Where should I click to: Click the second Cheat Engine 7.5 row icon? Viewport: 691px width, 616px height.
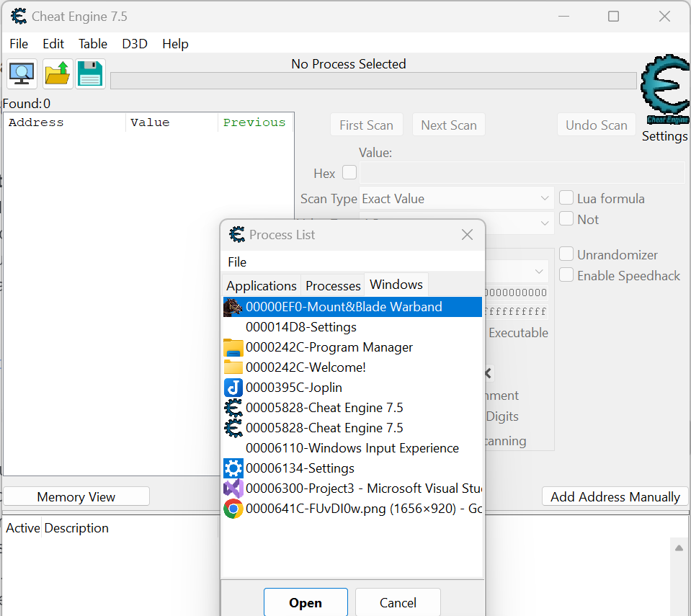point(233,428)
